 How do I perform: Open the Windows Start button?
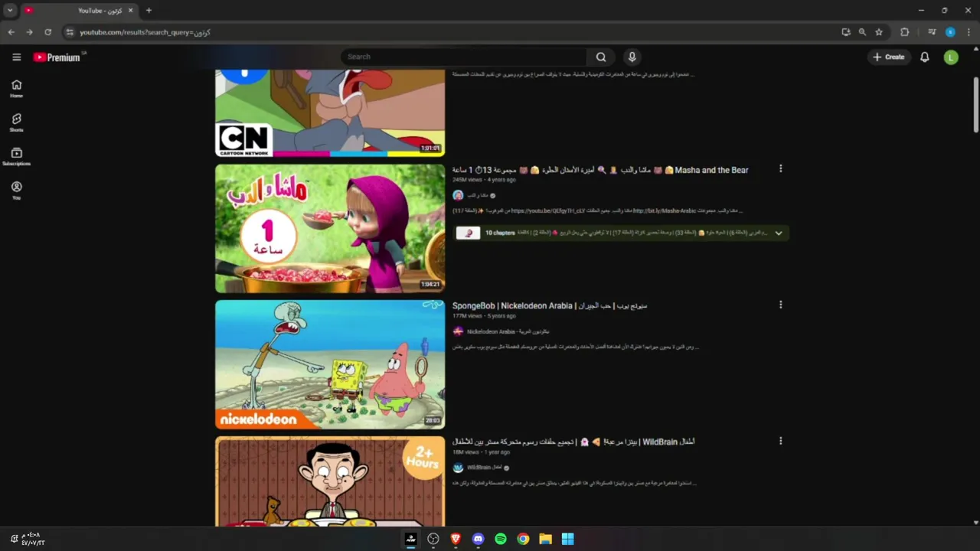point(567,539)
